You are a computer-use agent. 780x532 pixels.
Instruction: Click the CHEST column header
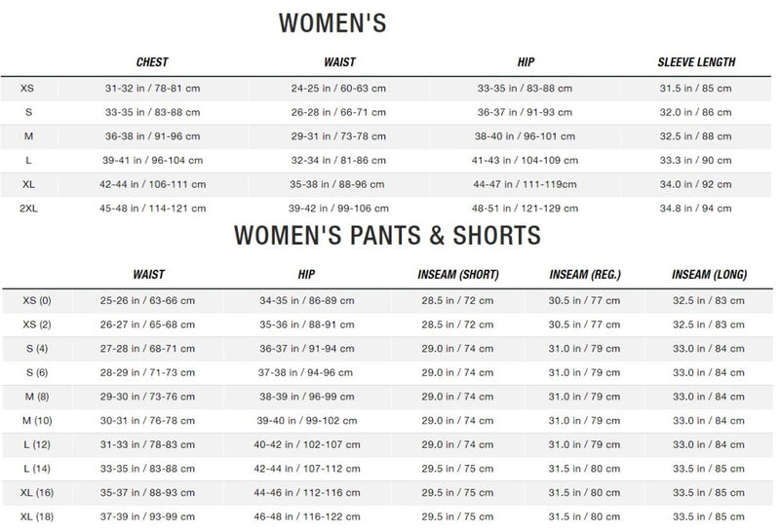[152, 62]
